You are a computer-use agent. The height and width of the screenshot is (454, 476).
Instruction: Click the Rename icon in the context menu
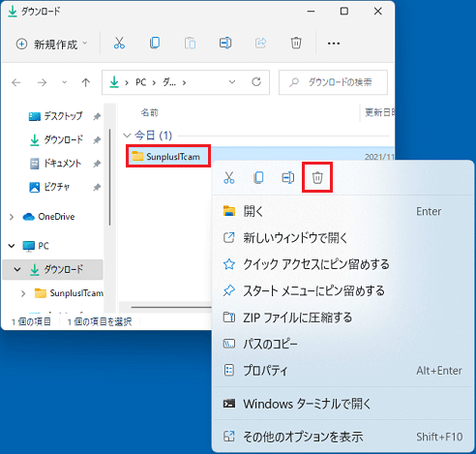pyautogui.click(x=287, y=177)
